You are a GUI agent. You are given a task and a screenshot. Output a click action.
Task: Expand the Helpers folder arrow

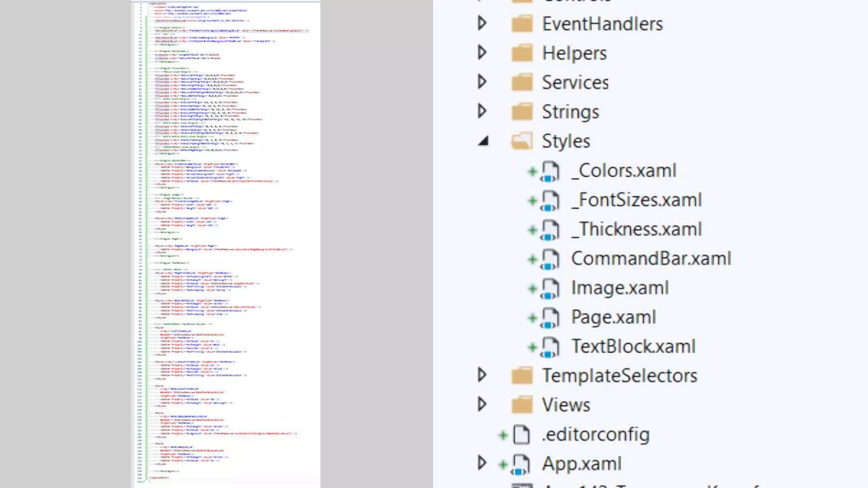[482, 53]
